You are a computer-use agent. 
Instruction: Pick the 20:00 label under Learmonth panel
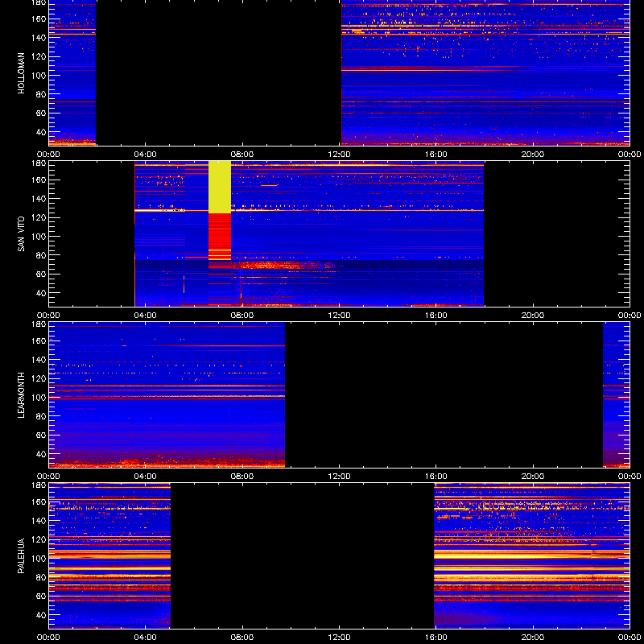(533, 477)
